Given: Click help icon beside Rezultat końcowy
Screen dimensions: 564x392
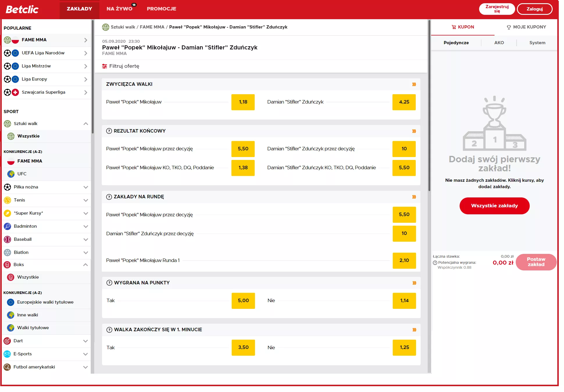Looking at the screenshot, I should 109,131.
